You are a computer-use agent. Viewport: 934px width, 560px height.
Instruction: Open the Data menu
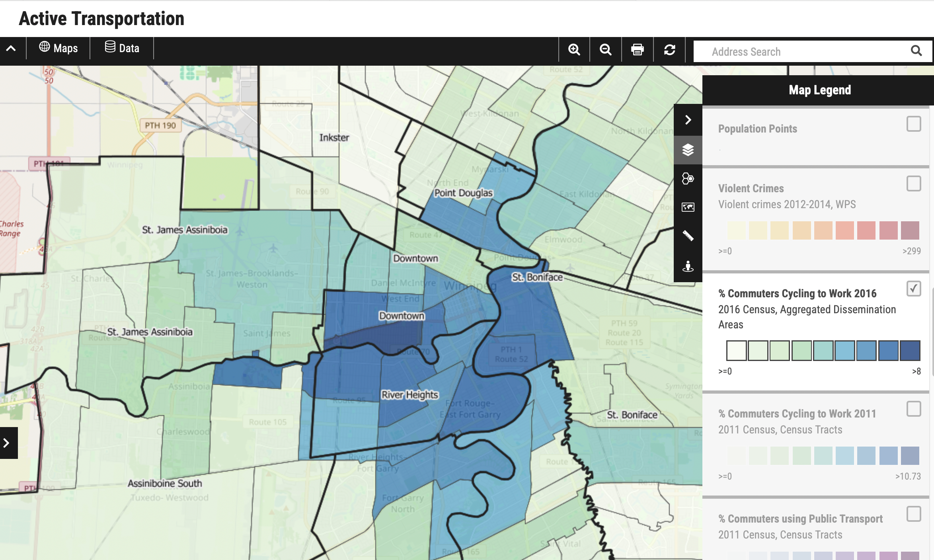[122, 48]
